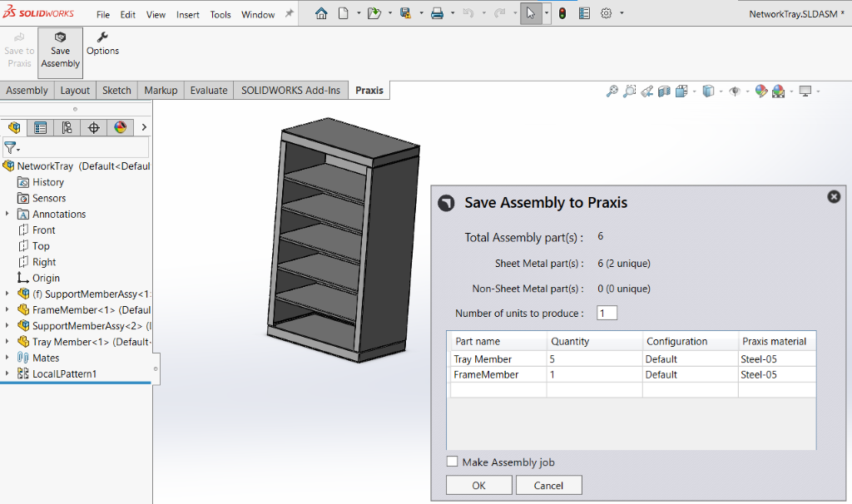This screenshot has width=852, height=504.
Task: Enable the Make Assembly job checkbox
Action: (x=453, y=462)
